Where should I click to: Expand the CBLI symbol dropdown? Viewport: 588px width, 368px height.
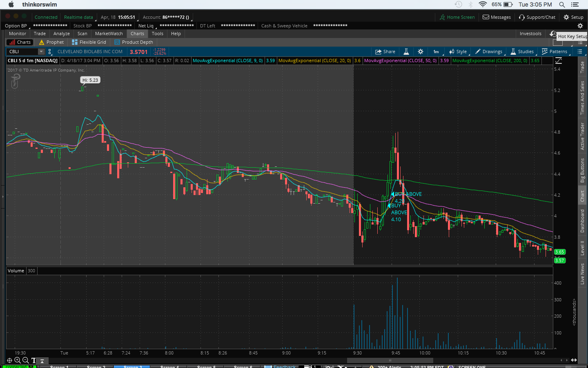pyautogui.click(x=41, y=52)
